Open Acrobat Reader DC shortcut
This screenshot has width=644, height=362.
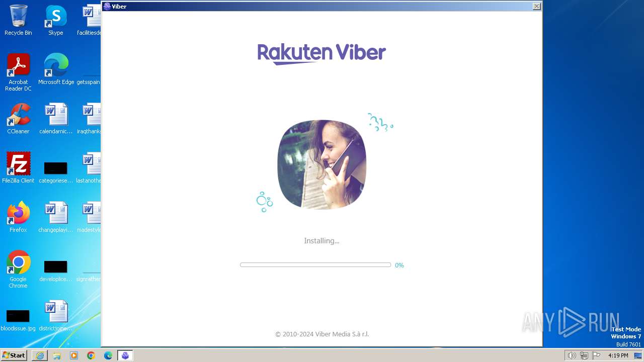(x=18, y=72)
